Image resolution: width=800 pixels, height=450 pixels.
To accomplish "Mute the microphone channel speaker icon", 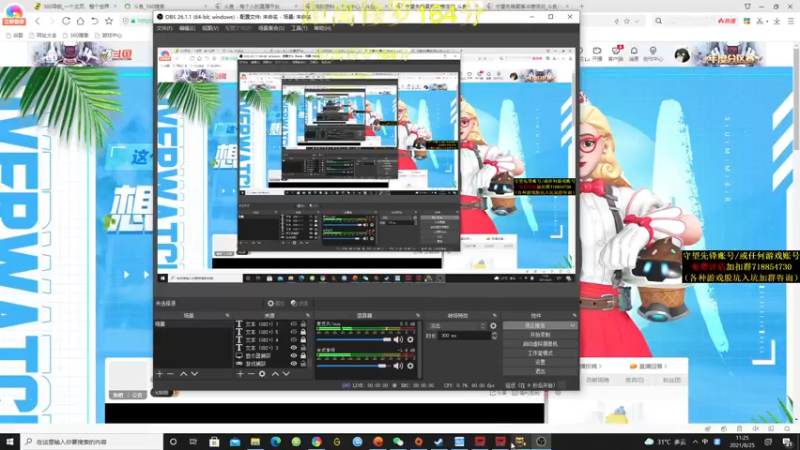I will 398,339.
